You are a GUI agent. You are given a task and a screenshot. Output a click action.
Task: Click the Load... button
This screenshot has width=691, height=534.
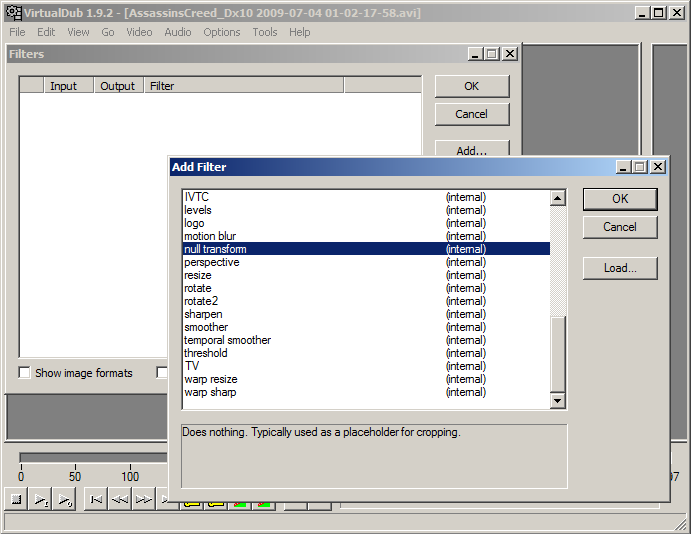click(620, 268)
